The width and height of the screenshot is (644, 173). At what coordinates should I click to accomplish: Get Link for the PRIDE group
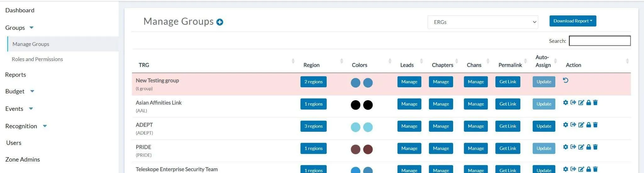pos(508,148)
